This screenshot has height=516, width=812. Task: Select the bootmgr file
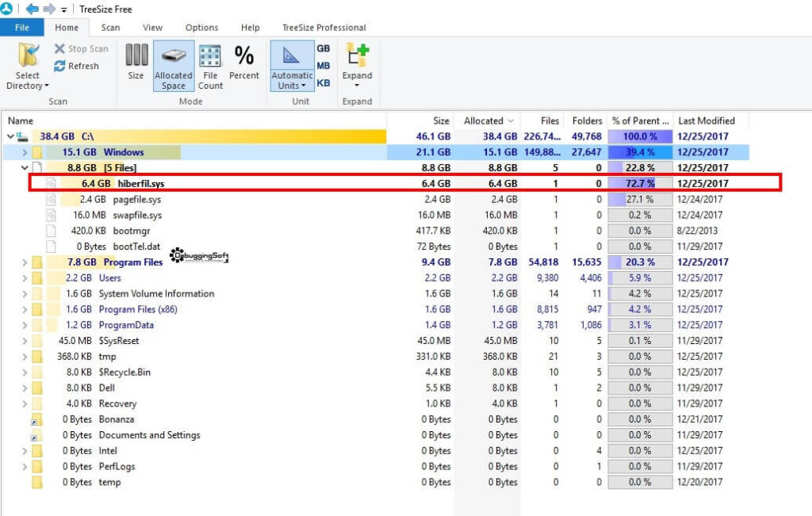(132, 231)
